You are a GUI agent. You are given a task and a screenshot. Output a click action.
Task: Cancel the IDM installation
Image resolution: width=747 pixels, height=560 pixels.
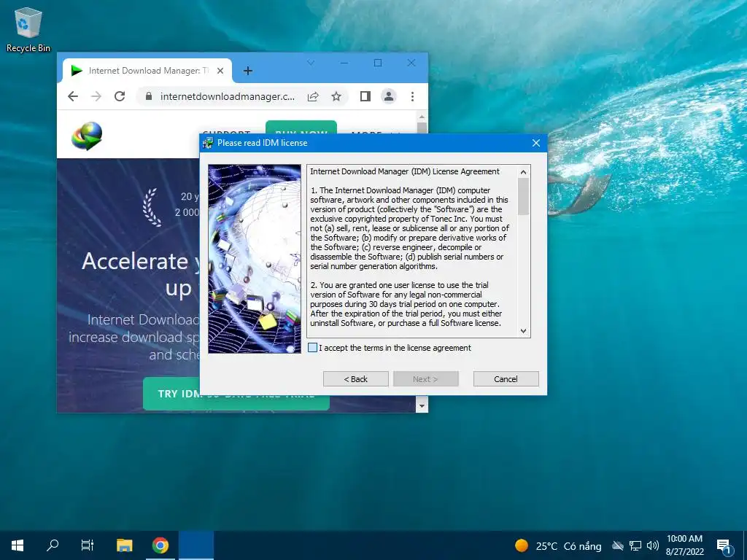coord(506,379)
